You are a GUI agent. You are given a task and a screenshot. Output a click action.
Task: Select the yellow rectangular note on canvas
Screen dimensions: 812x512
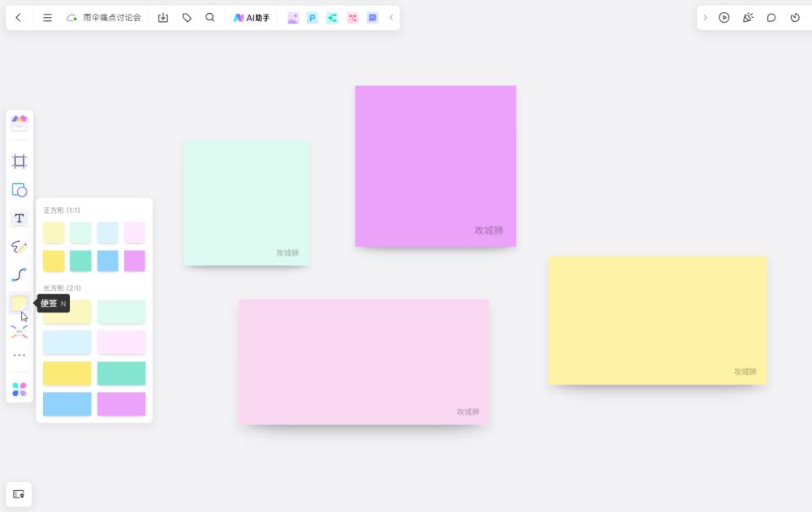(x=658, y=321)
